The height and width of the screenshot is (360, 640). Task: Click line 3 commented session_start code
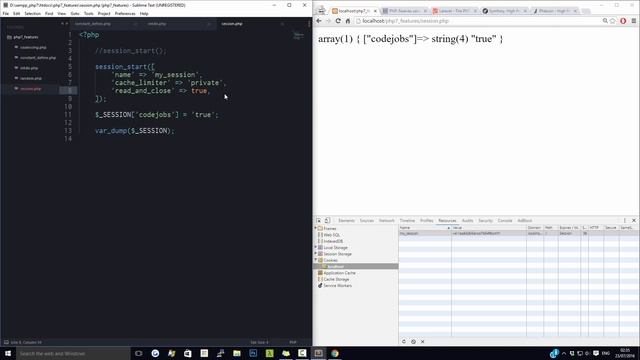click(x=131, y=51)
